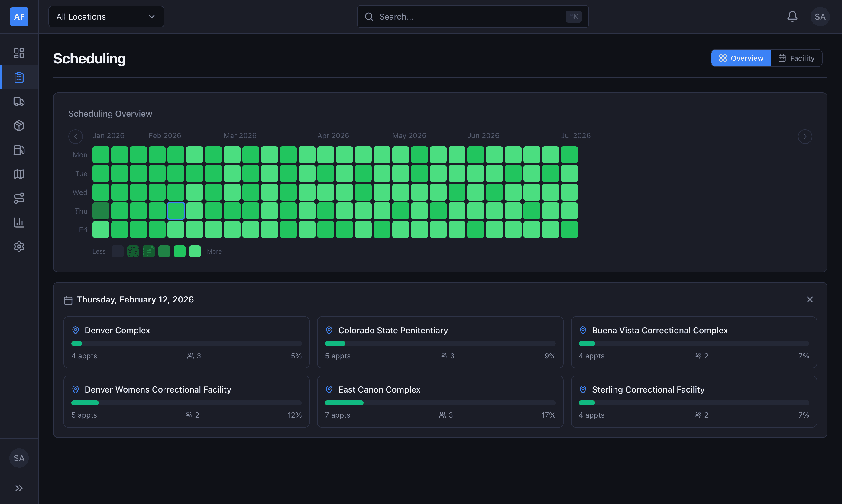Switch to the Facility view tab

tap(796, 58)
